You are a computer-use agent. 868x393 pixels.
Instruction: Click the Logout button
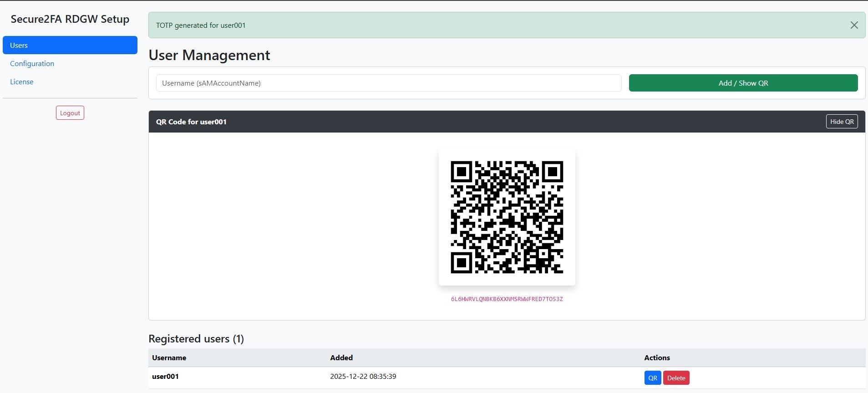[70, 113]
